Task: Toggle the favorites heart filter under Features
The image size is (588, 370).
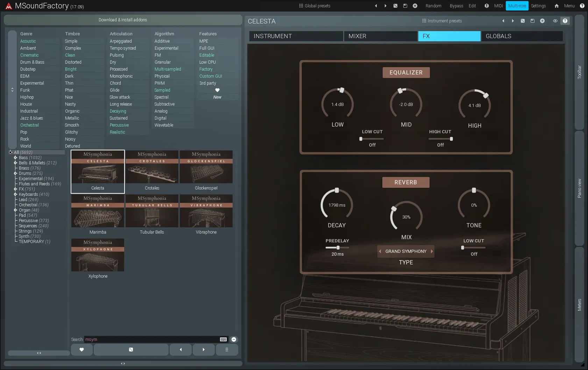Action: [x=217, y=90]
